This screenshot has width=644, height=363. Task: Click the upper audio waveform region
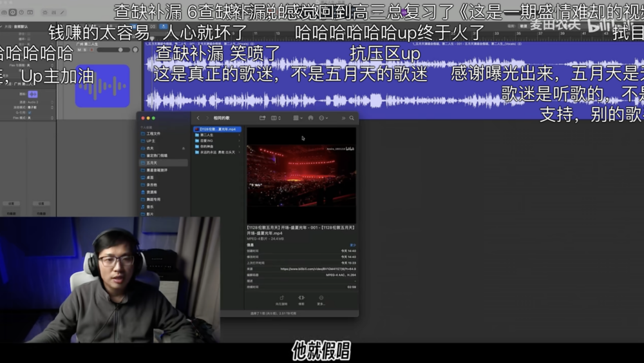pyautogui.click(x=394, y=64)
